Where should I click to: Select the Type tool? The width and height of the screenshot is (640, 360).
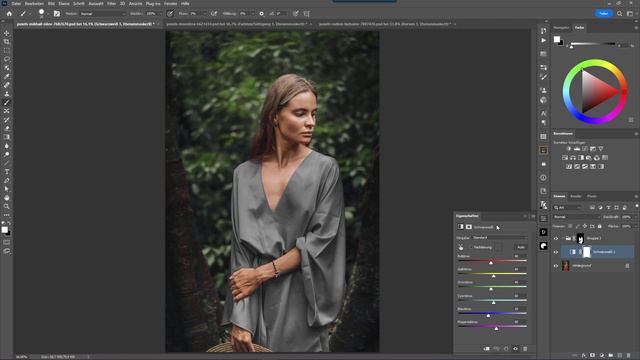pyautogui.click(x=7, y=172)
